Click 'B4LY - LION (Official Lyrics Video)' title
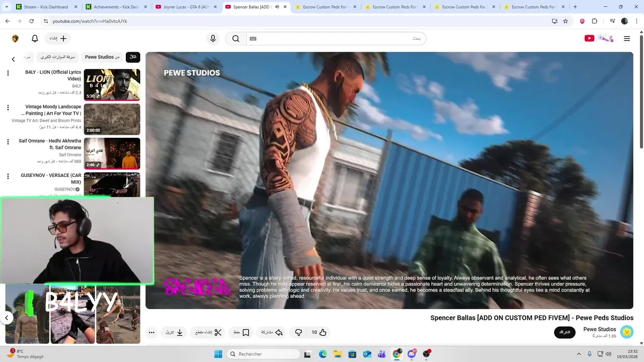The height and width of the screenshot is (362, 644). (x=53, y=75)
